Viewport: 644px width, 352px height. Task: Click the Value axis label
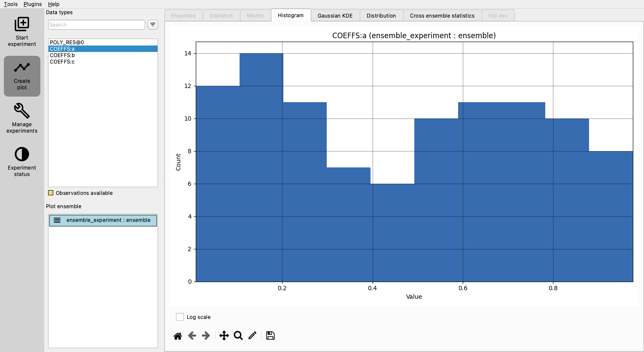click(x=414, y=297)
